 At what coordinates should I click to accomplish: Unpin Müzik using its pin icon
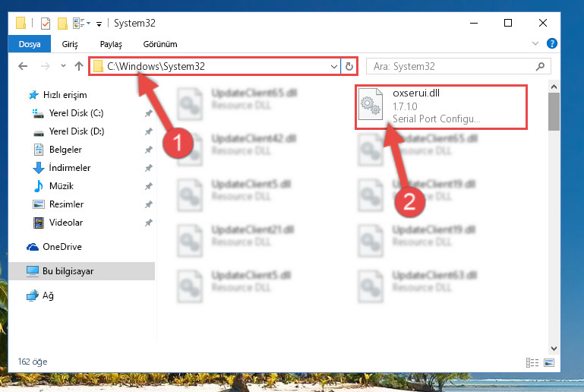tap(149, 186)
